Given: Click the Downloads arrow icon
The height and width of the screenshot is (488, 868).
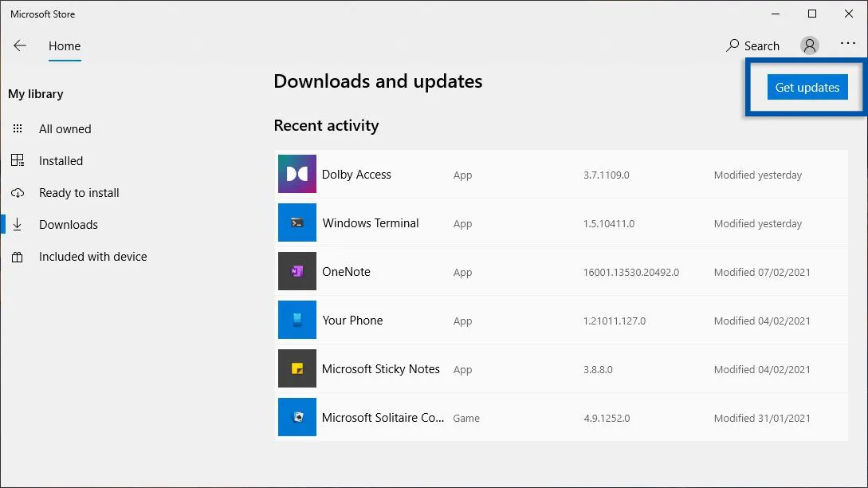Looking at the screenshot, I should pyautogui.click(x=18, y=224).
